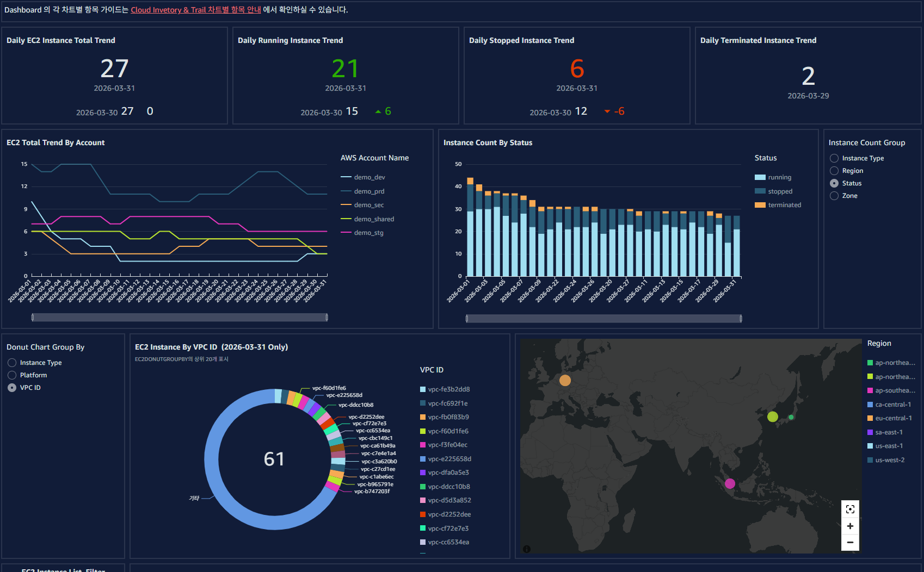The image size is (924, 572).
Task: Click the stopped legend label
Action: [780, 191]
